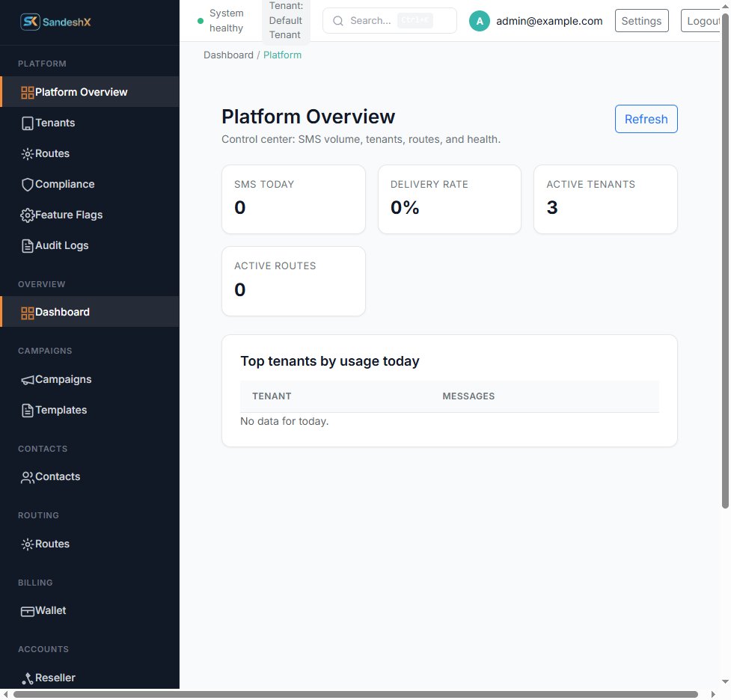
Task: Click the horizontal scrollbar right arrow
Action: coord(713,695)
